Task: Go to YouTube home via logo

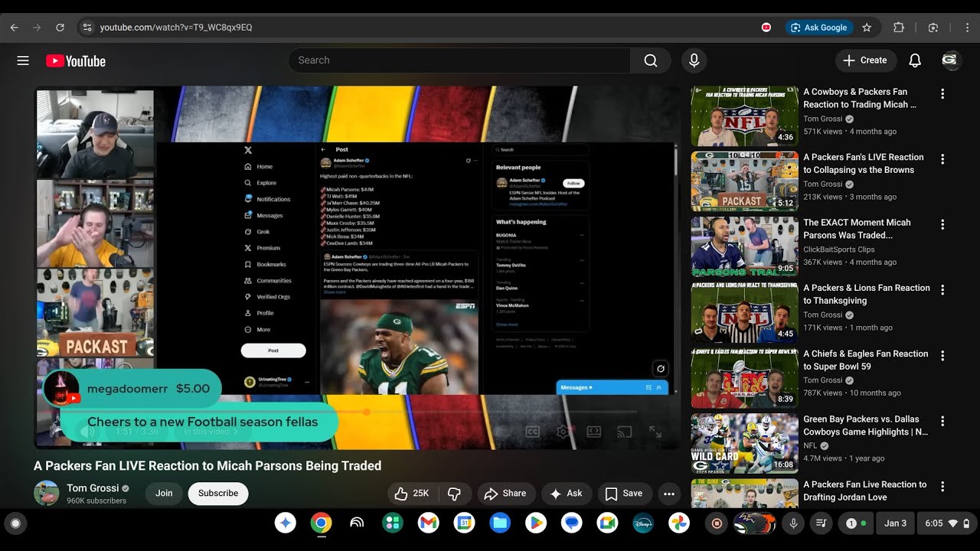Action: (x=75, y=61)
